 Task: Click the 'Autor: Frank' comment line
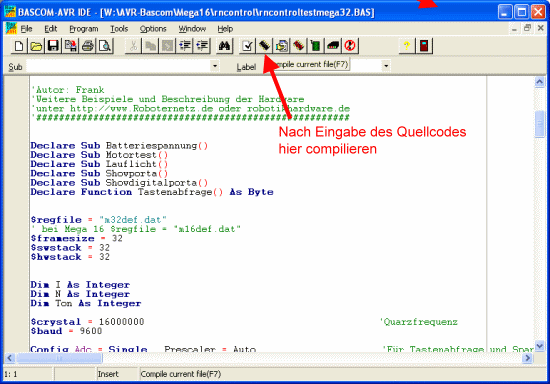click(x=68, y=90)
